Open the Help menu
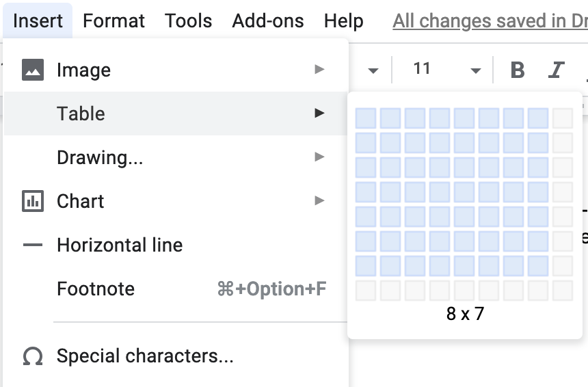The width and height of the screenshot is (588, 387). (x=344, y=21)
